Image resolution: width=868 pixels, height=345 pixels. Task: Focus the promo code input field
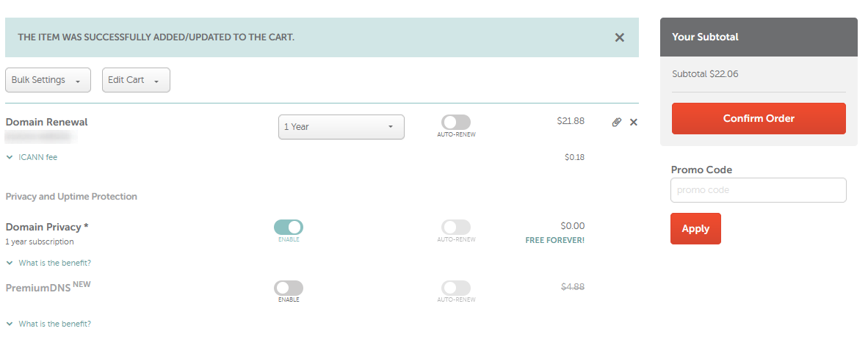pyautogui.click(x=759, y=190)
